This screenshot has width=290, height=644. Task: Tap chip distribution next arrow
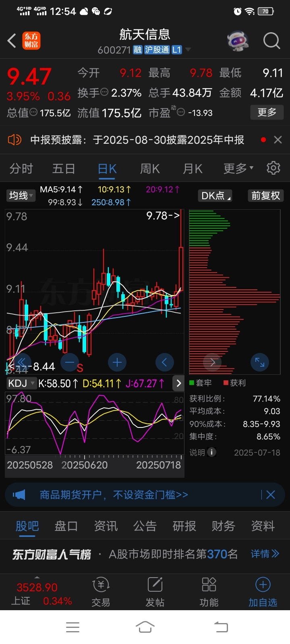[212, 362]
